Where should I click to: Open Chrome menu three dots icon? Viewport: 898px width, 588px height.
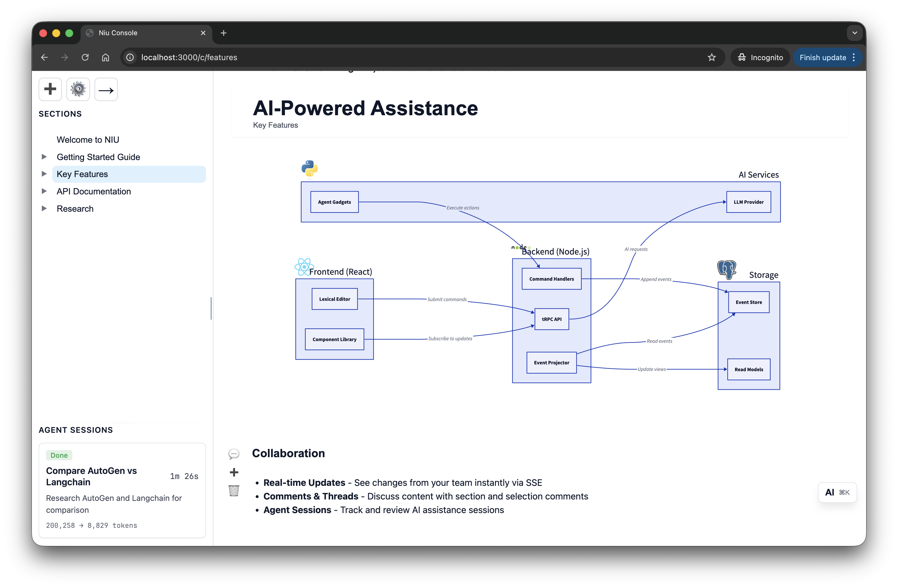pyautogui.click(x=854, y=57)
